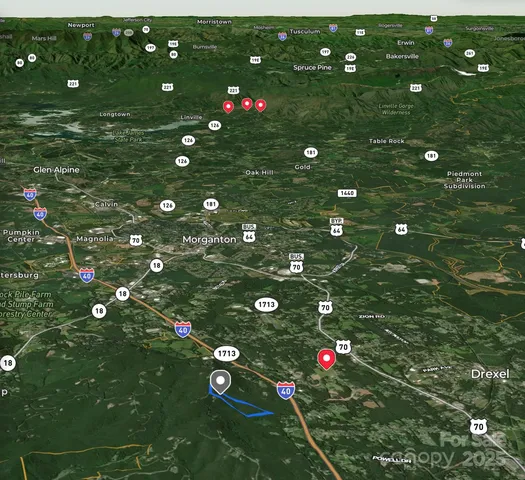This screenshot has width=525, height=480.
Task: Click the gray property location pin
Action: click(220, 382)
